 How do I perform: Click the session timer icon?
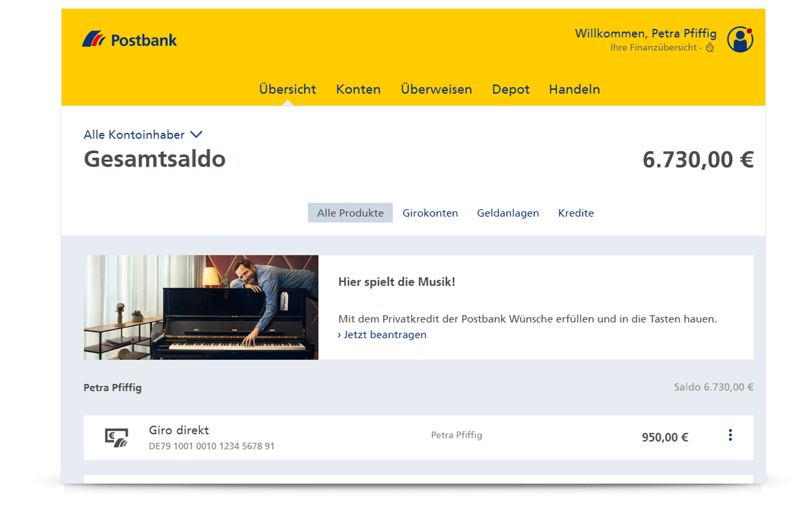[710, 48]
